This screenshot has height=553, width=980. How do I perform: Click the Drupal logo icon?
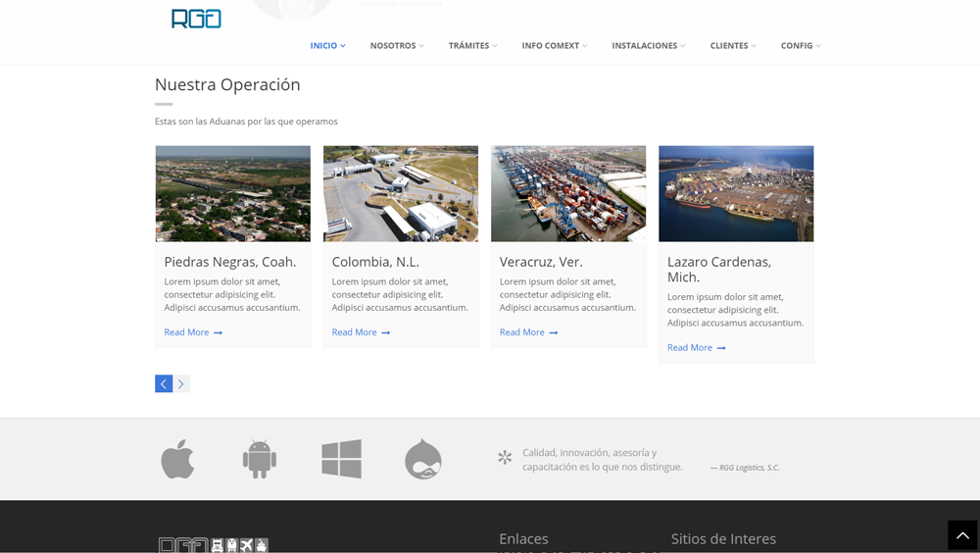point(423,459)
